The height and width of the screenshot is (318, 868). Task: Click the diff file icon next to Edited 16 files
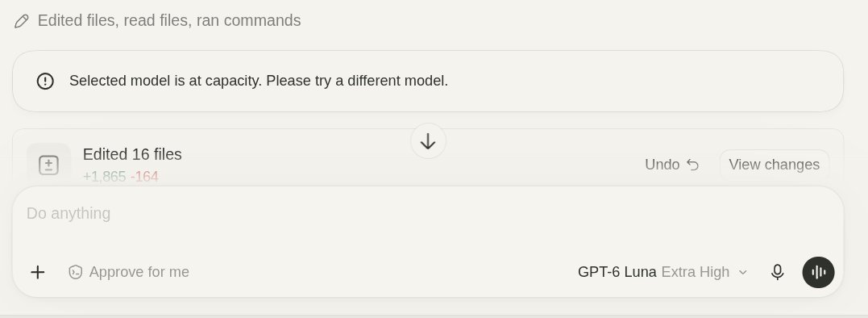[x=48, y=165]
